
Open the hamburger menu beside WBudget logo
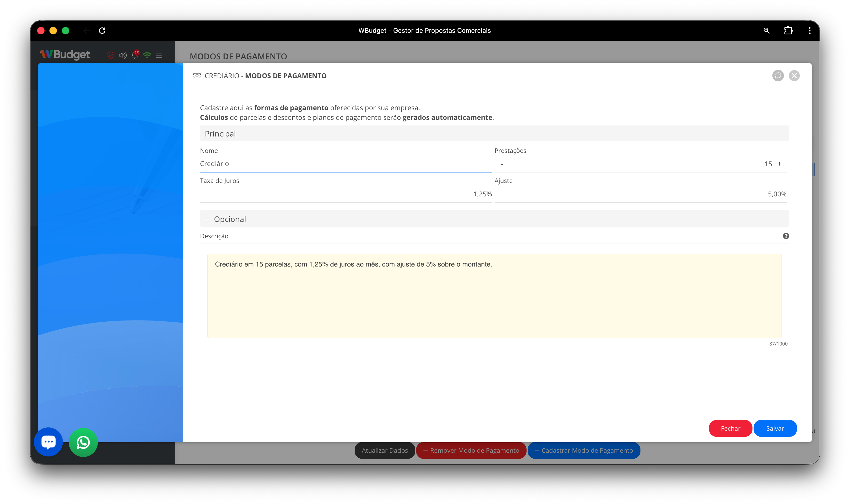159,55
